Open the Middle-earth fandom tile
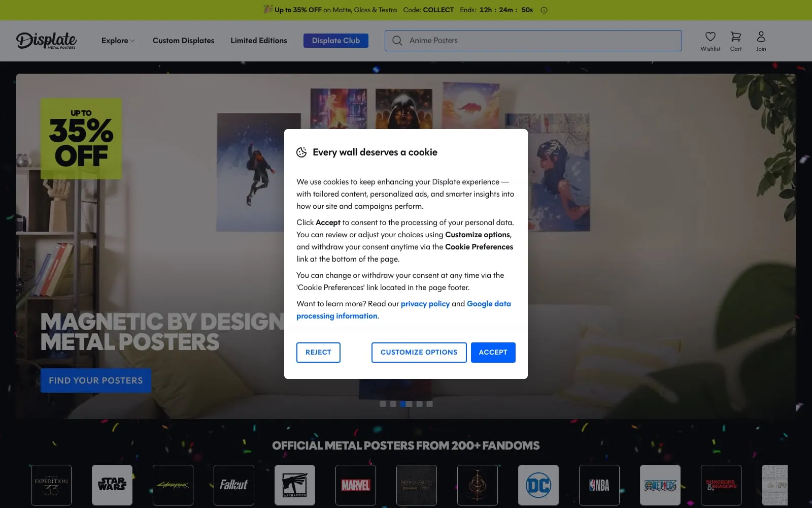 pyautogui.click(x=417, y=485)
